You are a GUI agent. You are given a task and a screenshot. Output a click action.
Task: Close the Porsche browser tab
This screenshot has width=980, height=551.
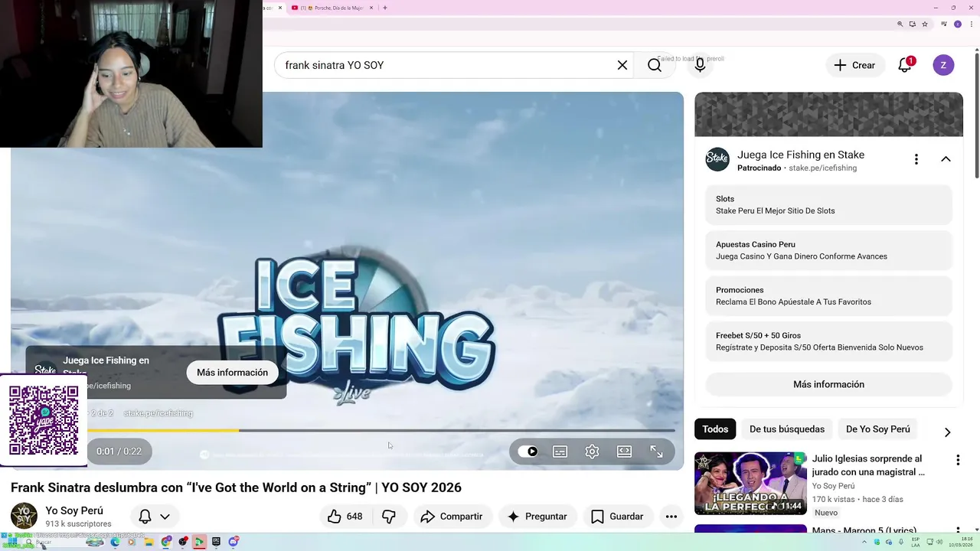coord(372,8)
